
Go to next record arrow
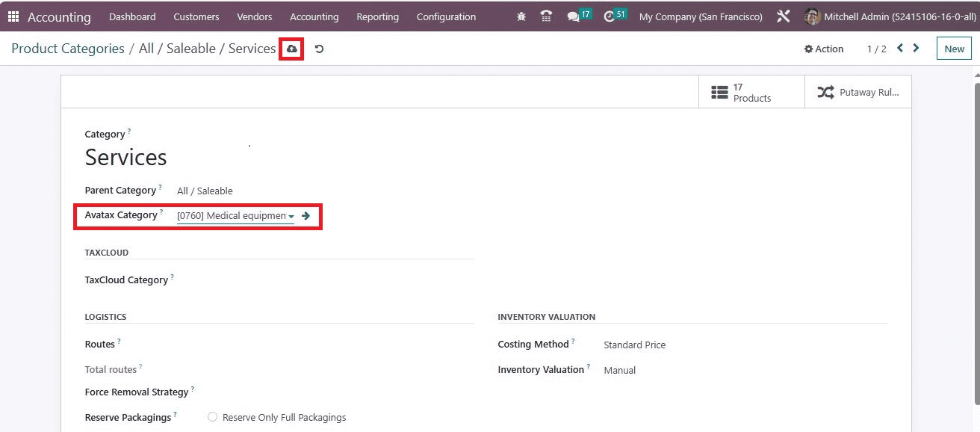917,49
